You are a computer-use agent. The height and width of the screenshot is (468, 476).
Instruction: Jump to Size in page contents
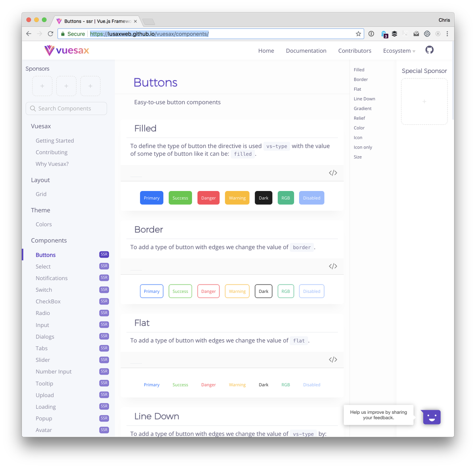pos(358,157)
